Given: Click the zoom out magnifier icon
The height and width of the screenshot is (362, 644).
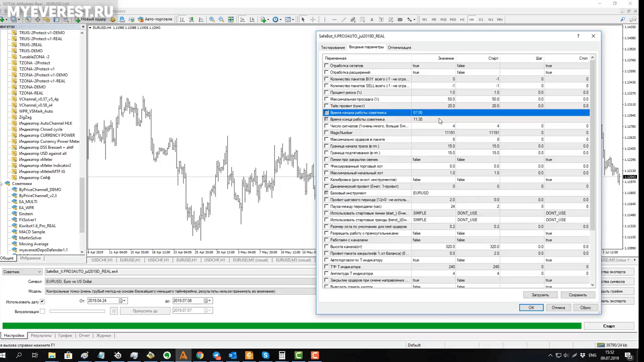Looking at the screenshot, I should click(221, 20).
